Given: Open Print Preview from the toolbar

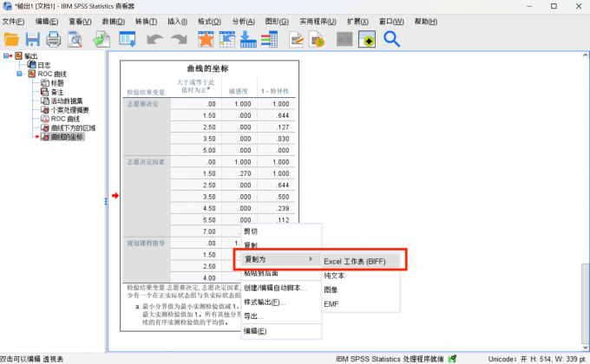Looking at the screenshot, I should 75,39.
